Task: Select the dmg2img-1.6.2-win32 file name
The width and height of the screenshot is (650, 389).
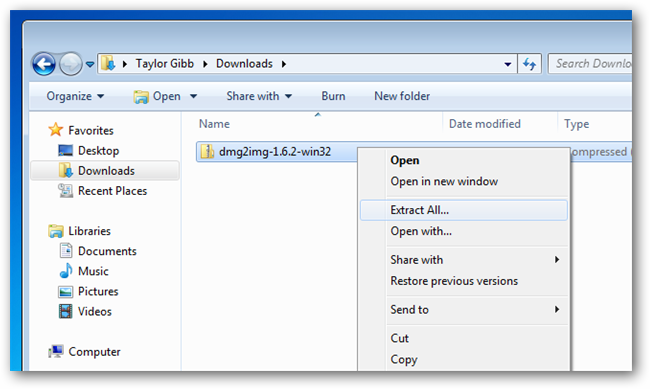Action: click(275, 152)
